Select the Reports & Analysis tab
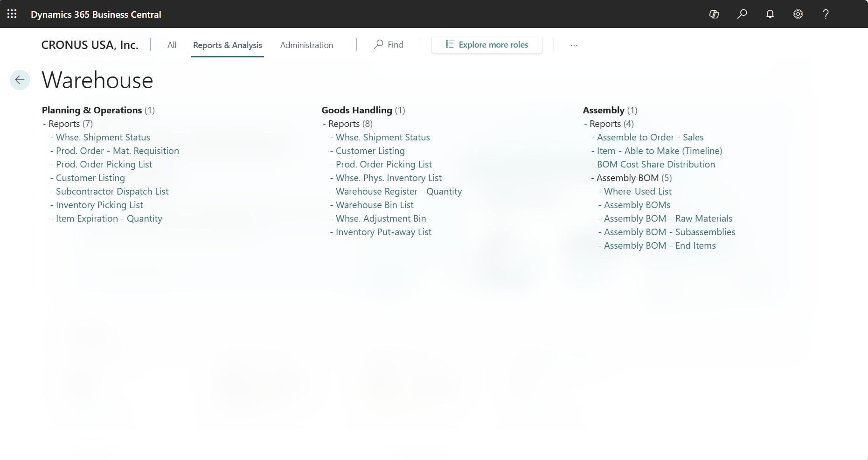This screenshot has width=868, height=460. pyautogui.click(x=227, y=45)
